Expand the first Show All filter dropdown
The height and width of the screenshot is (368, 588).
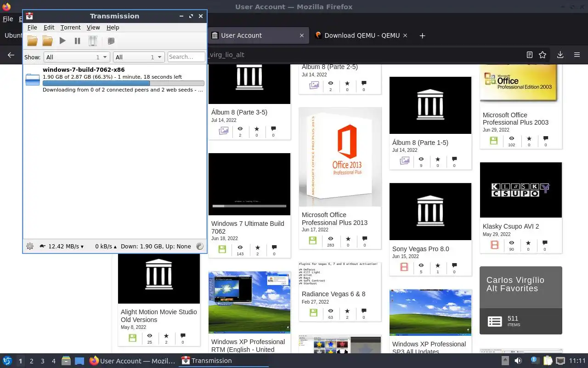click(76, 57)
